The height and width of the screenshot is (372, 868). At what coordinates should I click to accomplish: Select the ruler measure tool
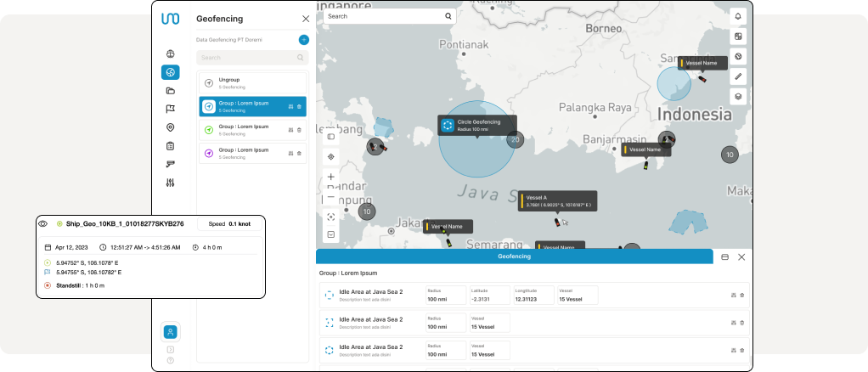738,76
